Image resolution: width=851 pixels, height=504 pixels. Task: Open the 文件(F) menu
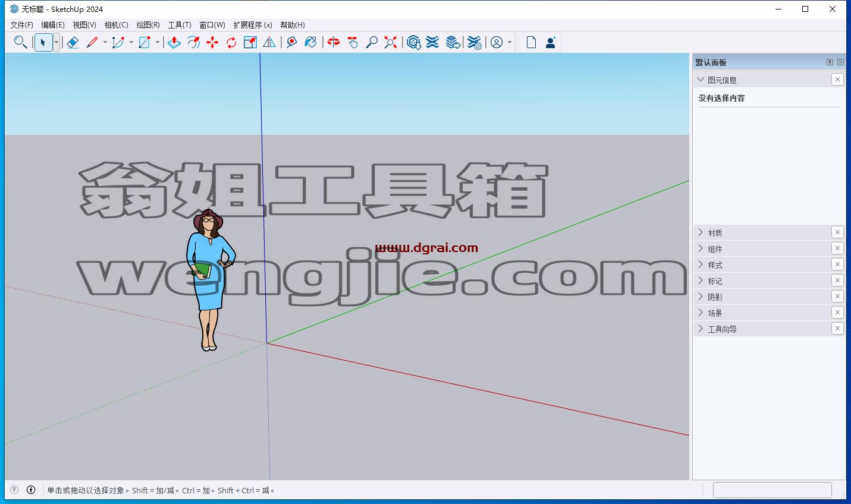point(22,25)
